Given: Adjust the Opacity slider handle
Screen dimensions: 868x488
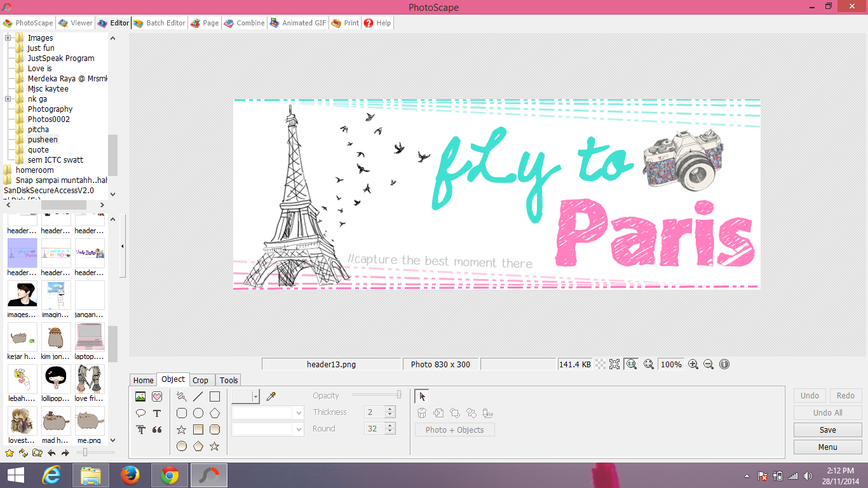Looking at the screenshot, I should [x=399, y=395].
